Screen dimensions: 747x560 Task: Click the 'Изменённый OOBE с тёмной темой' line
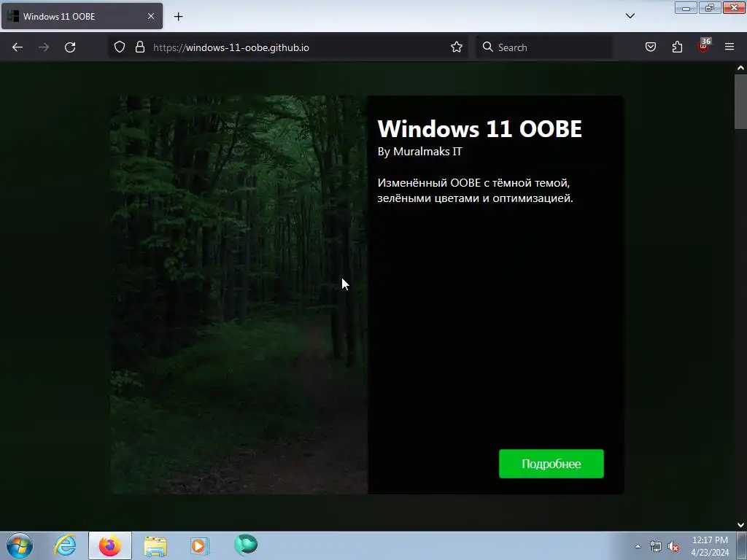coord(473,183)
